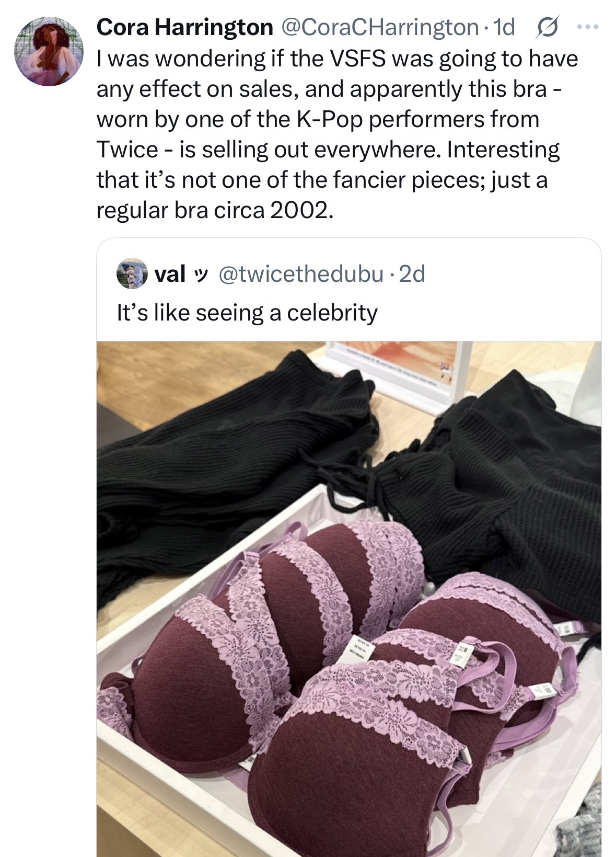The height and width of the screenshot is (857, 616).
Task: Open Cora Harrington's profile avatar
Action: point(49,51)
